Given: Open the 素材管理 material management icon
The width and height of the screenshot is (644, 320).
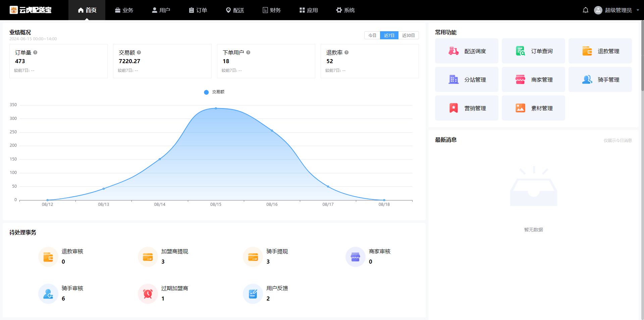Looking at the screenshot, I should 520,108.
